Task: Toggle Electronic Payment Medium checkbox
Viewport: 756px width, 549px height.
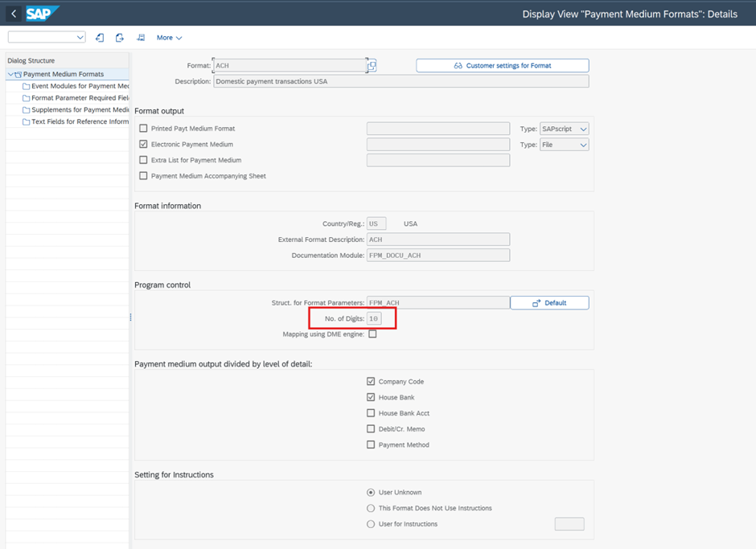Action: pos(143,144)
